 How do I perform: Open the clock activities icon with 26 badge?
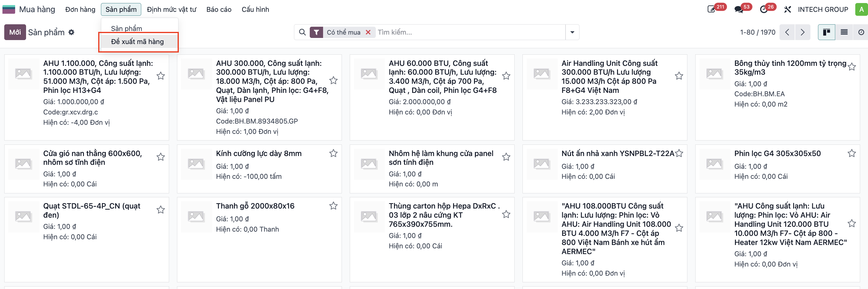[764, 9]
